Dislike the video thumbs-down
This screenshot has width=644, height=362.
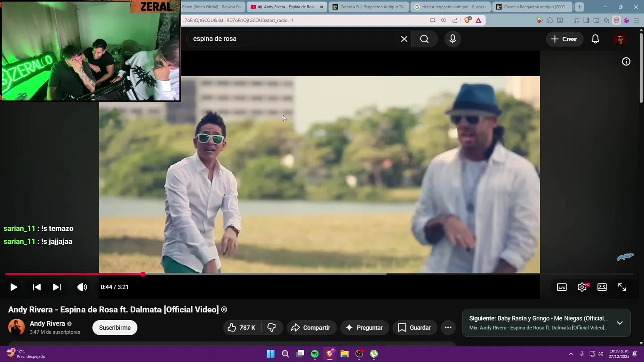pos(272,328)
